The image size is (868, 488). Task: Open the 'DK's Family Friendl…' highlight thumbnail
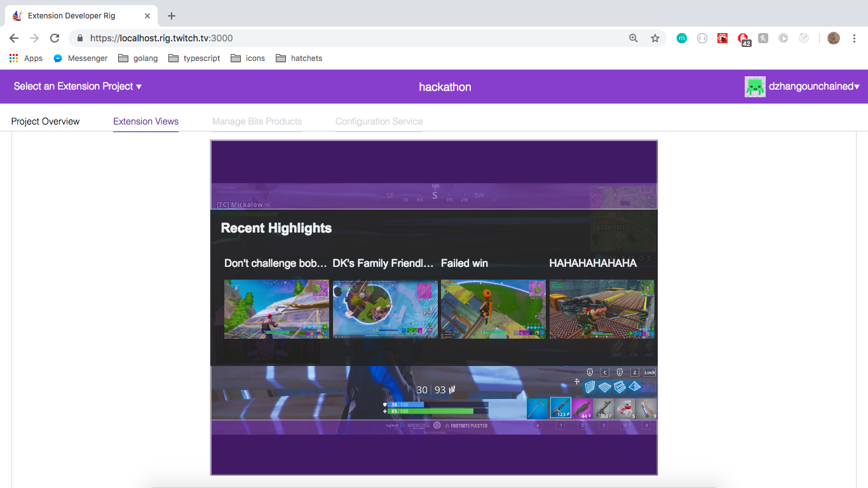(385, 309)
